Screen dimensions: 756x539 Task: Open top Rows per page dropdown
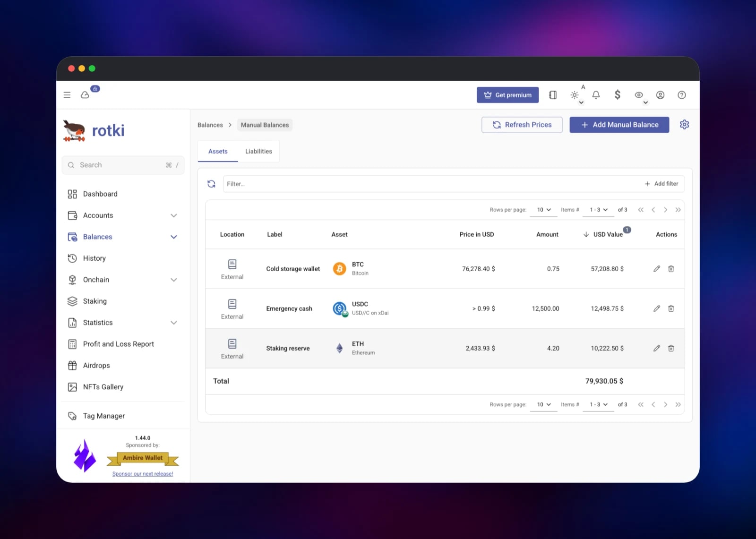pyautogui.click(x=544, y=210)
